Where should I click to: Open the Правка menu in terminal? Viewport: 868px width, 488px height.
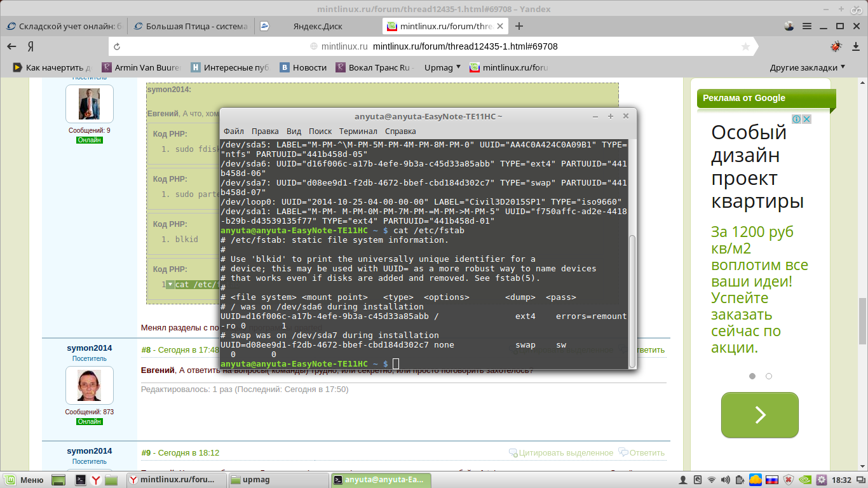click(x=265, y=131)
